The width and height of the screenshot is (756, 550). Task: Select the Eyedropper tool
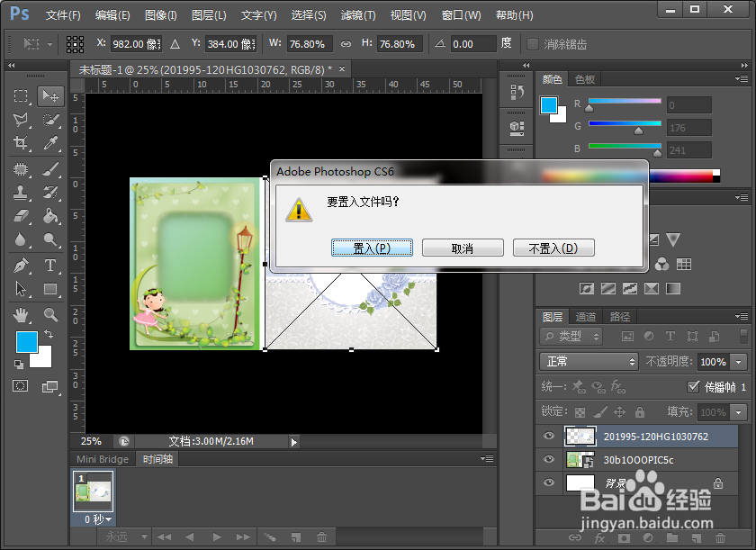coord(50,143)
